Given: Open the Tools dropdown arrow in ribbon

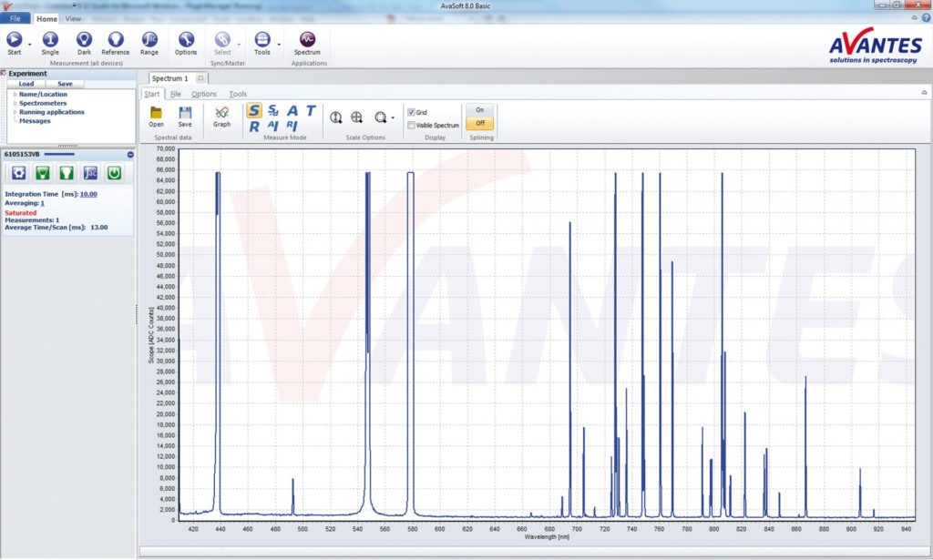Looking at the screenshot, I should click(277, 43).
